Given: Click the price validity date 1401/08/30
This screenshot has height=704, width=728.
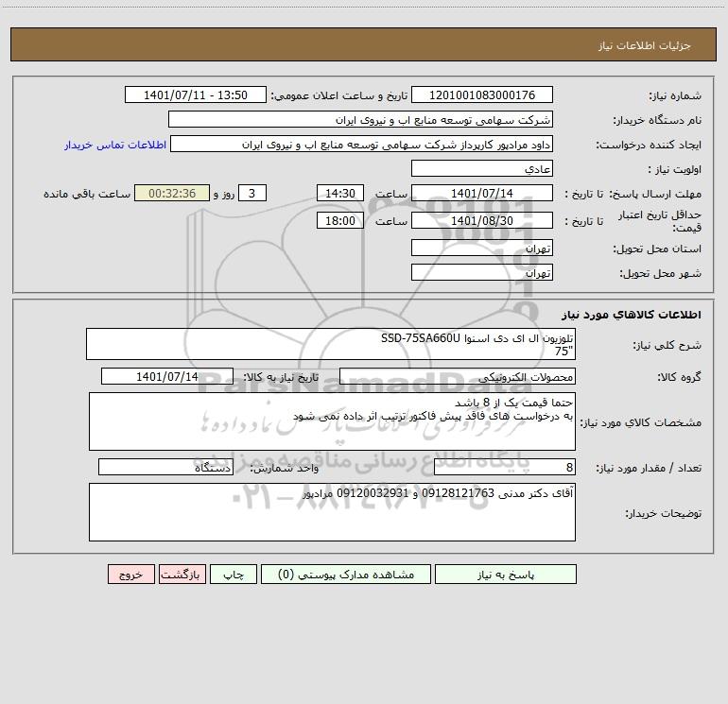Looking at the screenshot, I should pyautogui.click(x=482, y=220).
